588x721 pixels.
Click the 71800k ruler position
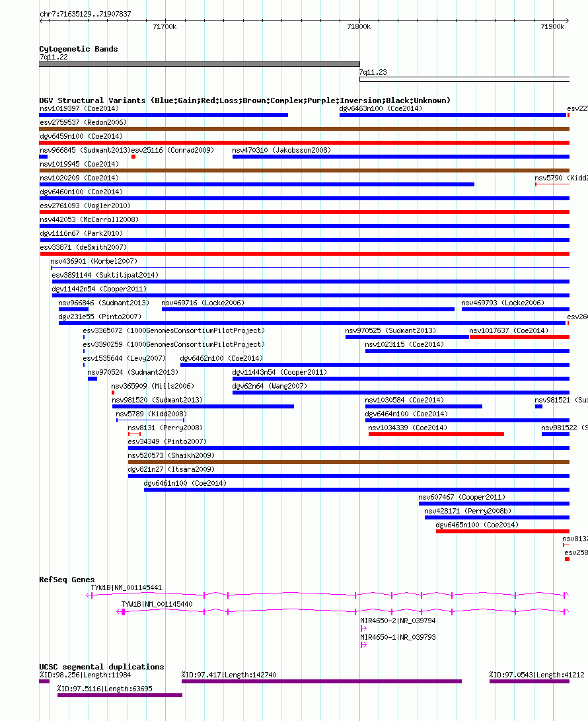(x=359, y=26)
